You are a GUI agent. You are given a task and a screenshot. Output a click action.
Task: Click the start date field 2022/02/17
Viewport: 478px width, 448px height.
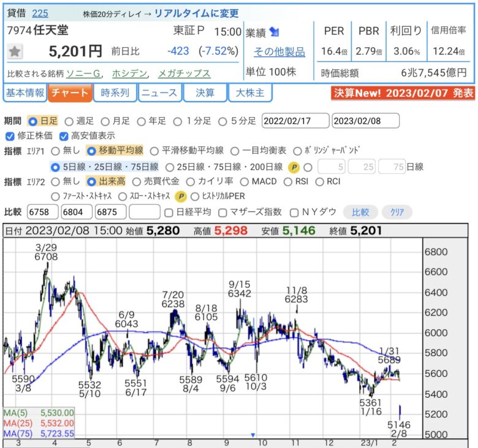pos(295,121)
